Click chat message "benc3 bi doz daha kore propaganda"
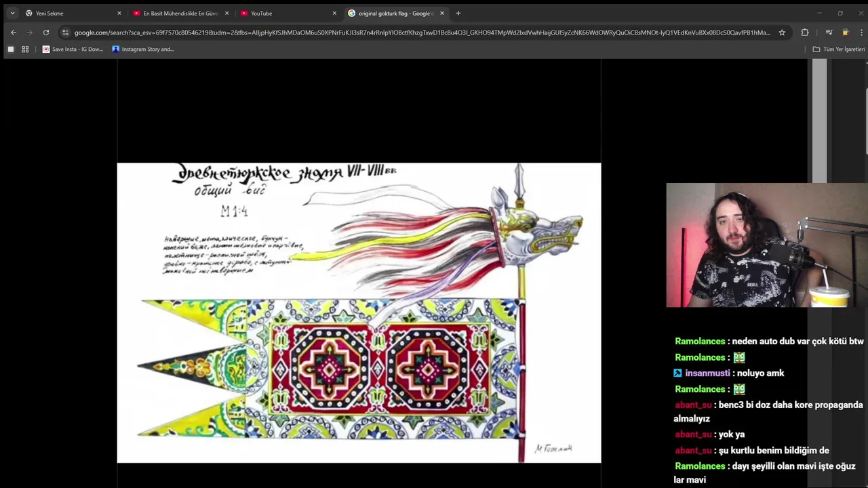 pos(791,405)
